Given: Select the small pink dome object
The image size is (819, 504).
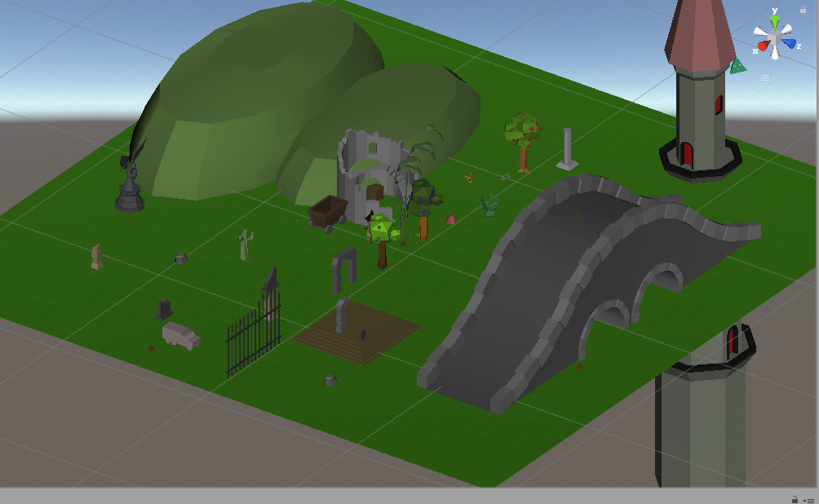Looking at the screenshot, I should 451,219.
